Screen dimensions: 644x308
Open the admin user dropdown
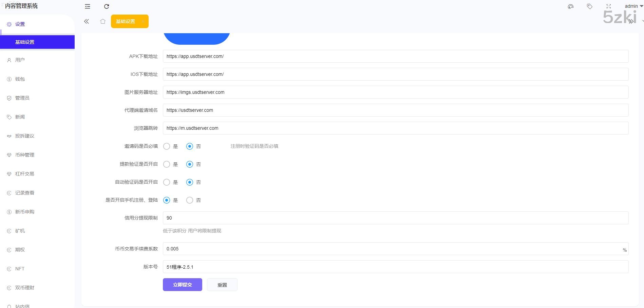(633, 6)
